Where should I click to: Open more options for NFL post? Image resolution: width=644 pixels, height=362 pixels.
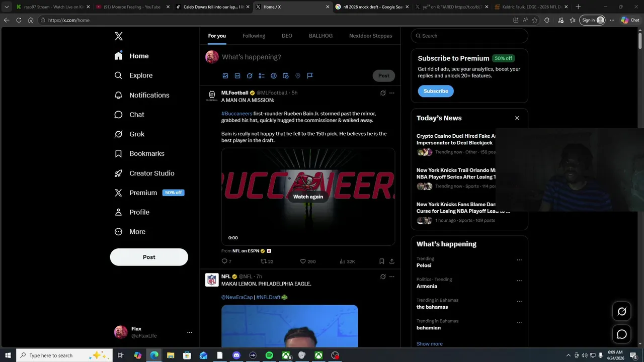[392, 277]
